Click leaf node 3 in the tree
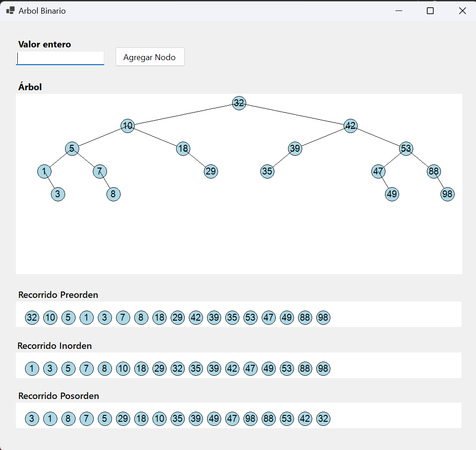This screenshot has width=476, height=450. (x=58, y=194)
